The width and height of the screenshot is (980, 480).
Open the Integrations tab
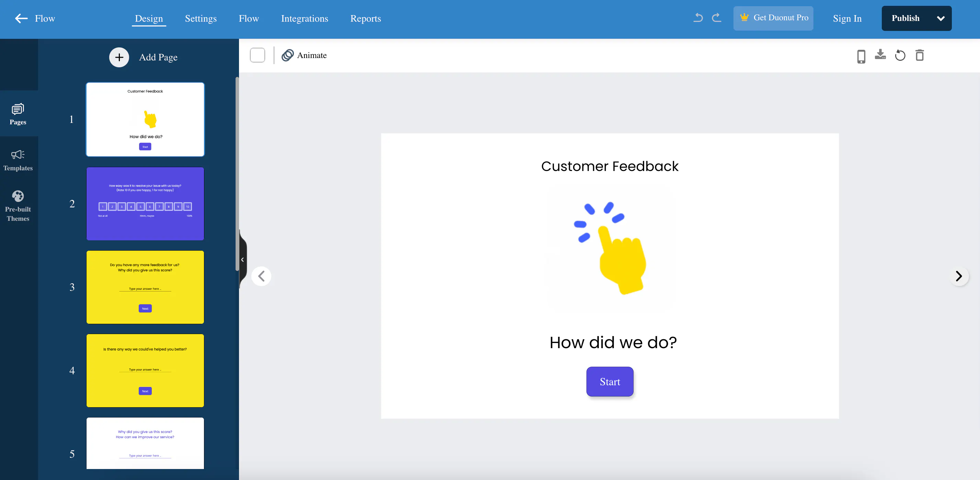[x=304, y=19]
